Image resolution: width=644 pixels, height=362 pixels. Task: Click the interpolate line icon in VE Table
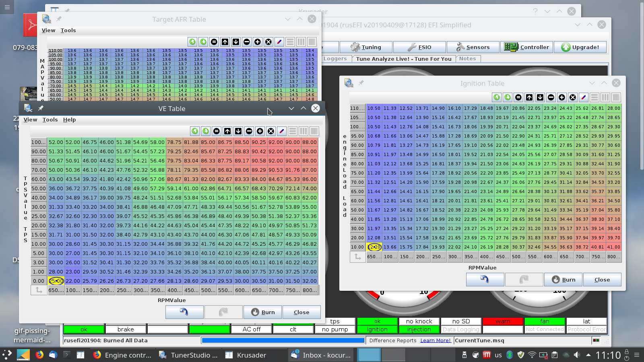coord(282,131)
